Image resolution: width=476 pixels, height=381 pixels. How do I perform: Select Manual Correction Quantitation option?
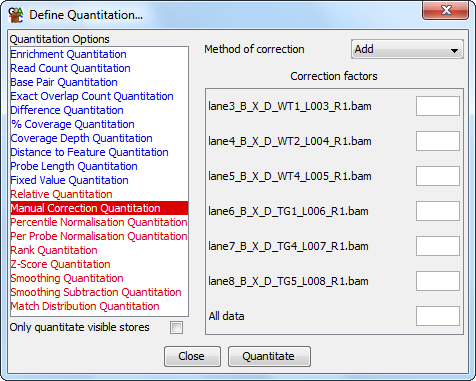point(99,208)
